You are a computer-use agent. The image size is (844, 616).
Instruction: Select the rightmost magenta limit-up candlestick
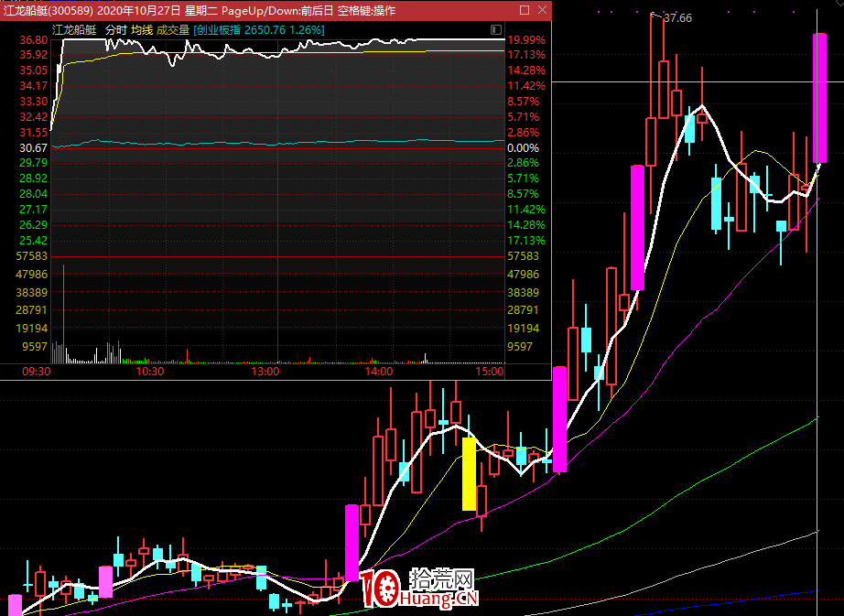click(x=820, y=98)
